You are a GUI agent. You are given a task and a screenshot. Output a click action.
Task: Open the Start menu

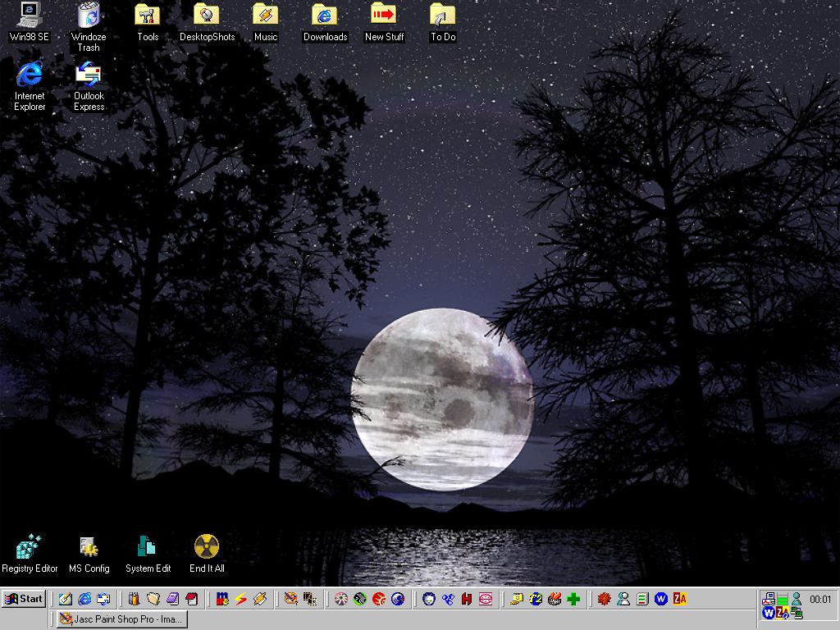pos(24,599)
